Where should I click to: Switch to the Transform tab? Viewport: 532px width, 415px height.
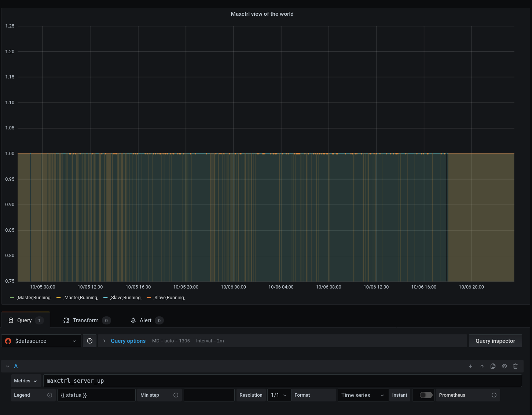point(86,320)
